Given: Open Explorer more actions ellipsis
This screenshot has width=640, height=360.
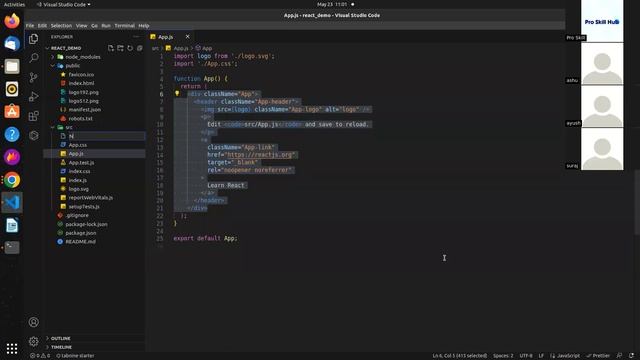Looking at the screenshot, I should 136,37.
